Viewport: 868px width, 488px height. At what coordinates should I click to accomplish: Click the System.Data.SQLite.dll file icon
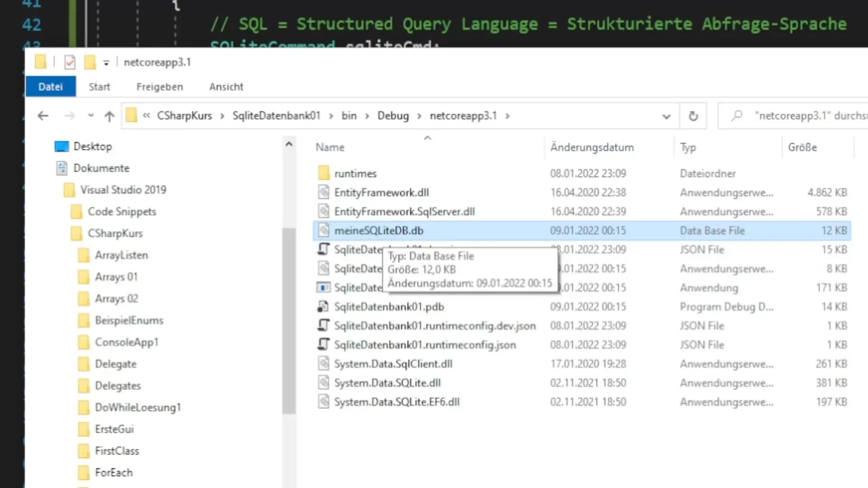tap(323, 383)
